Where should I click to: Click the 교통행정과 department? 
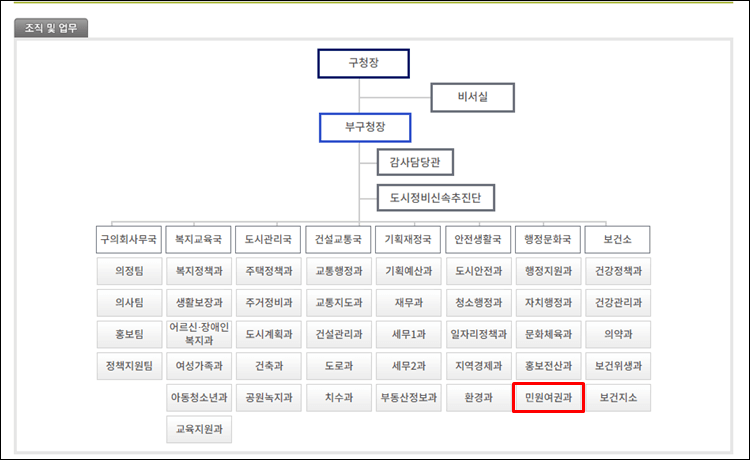[x=339, y=271]
